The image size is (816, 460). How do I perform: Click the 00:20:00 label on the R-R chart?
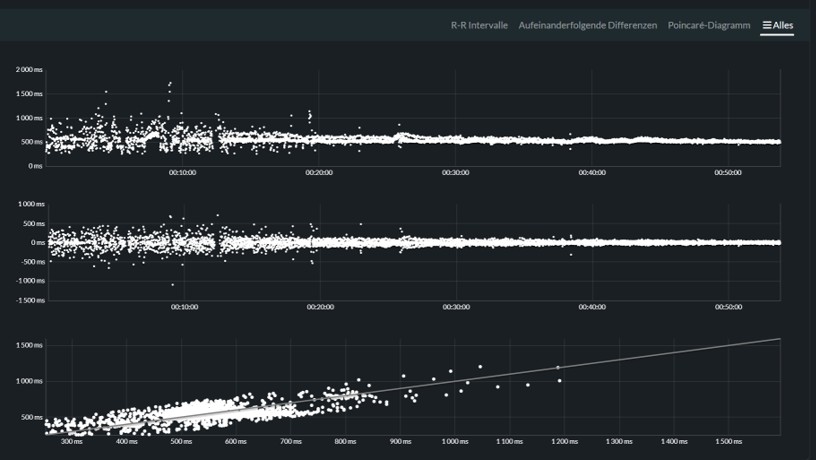tap(319, 172)
